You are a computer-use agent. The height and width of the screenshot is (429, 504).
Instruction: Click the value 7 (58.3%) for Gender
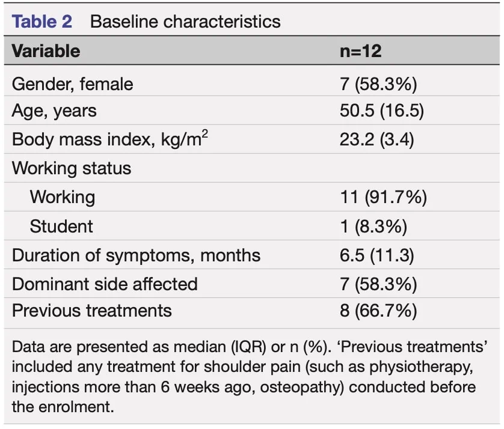378,84
